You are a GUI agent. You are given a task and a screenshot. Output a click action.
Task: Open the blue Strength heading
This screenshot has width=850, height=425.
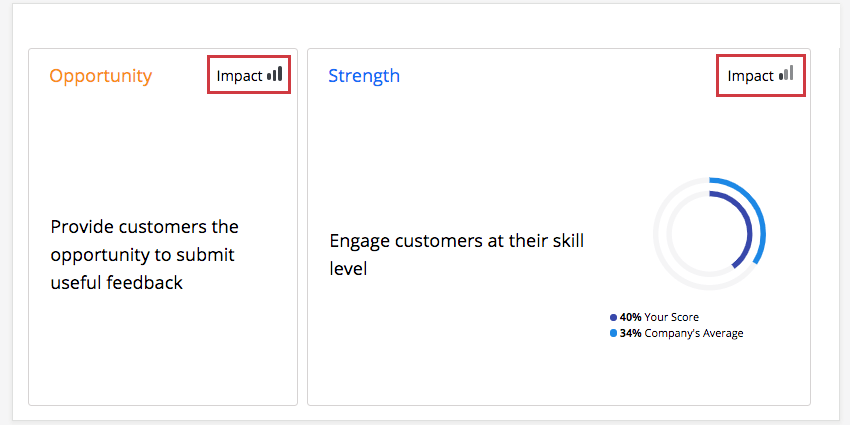pos(363,76)
